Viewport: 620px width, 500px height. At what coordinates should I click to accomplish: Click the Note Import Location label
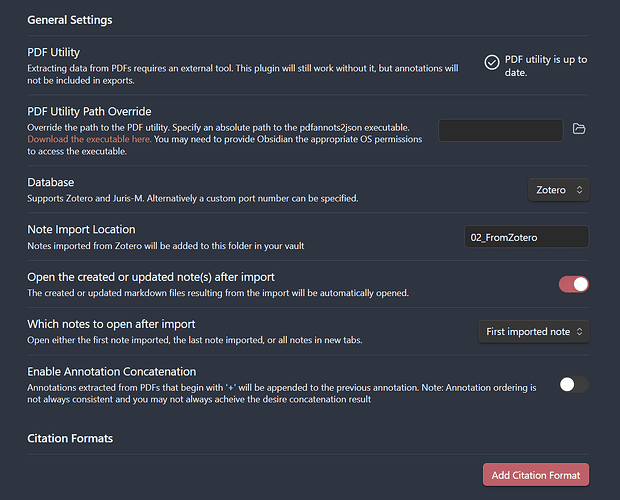click(x=81, y=230)
